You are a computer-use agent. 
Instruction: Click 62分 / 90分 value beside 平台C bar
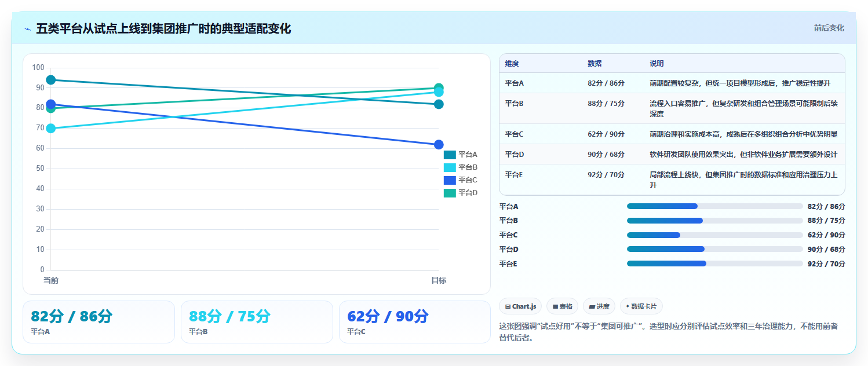pos(826,235)
